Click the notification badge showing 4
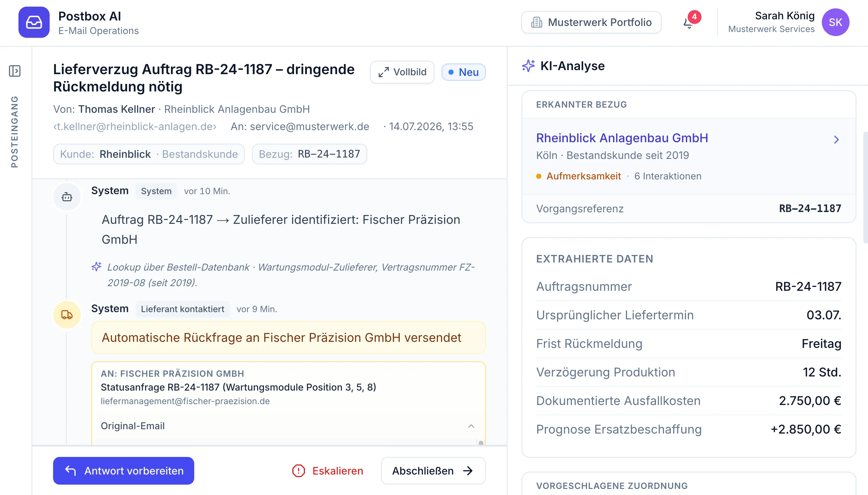Screen dimensions: 868x495 click(694, 17)
